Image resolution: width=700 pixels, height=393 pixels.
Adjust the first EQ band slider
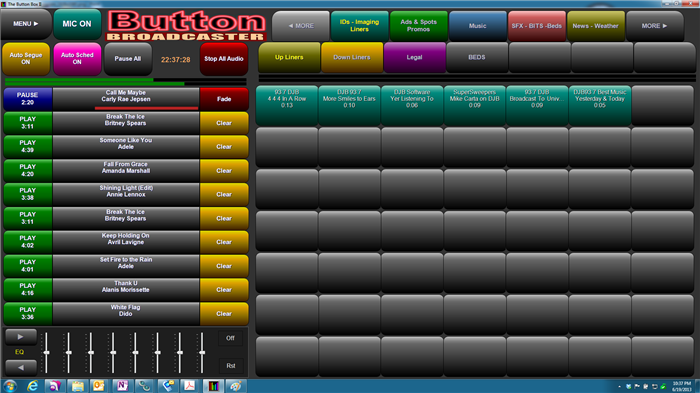coord(46,353)
